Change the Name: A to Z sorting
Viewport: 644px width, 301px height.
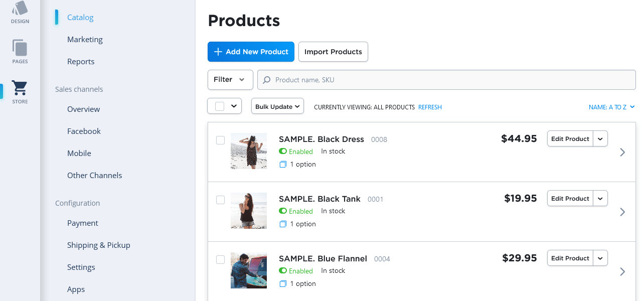point(611,107)
